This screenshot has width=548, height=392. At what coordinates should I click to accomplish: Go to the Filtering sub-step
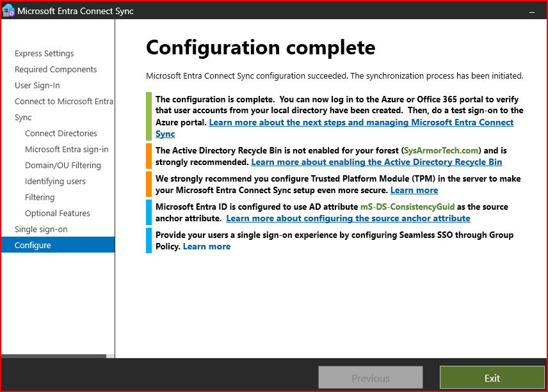[40, 198]
